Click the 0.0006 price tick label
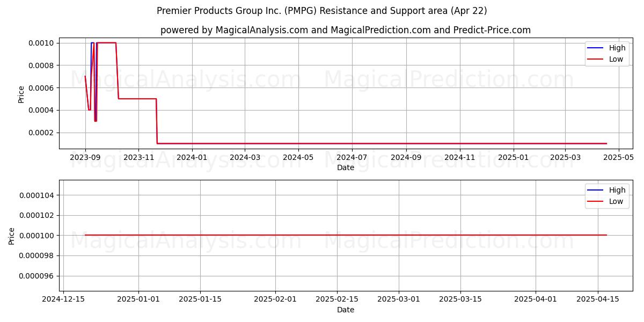The image size is (644, 322). pyautogui.click(x=42, y=87)
